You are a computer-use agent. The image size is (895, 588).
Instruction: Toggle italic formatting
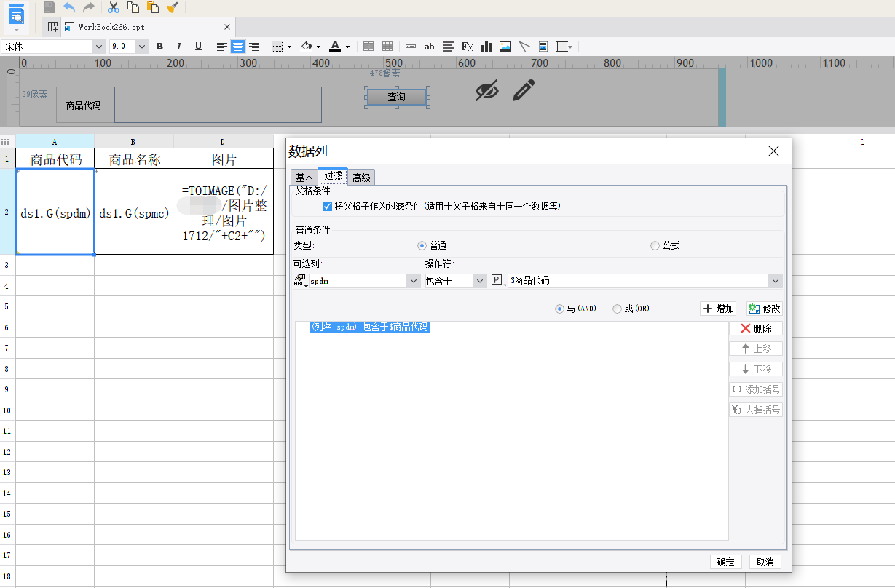pos(179,47)
